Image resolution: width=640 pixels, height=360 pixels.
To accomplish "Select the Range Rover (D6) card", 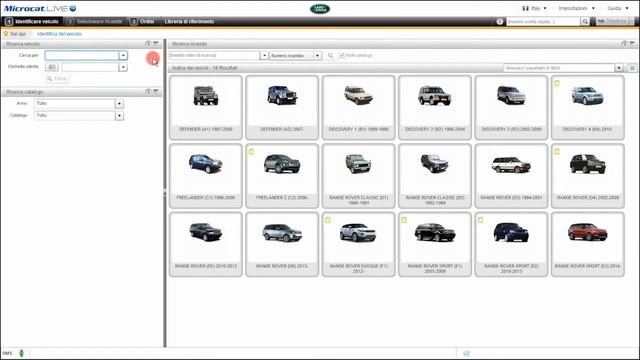I will (x=282, y=244).
